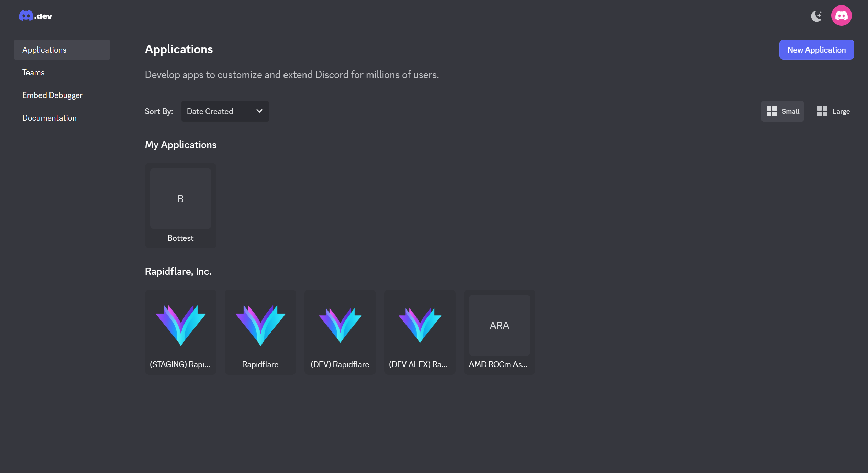Open the (STAGING) Rapidflare app icon
Image resolution: width=868 pixels, height=473 pixels.
pos(180,325)
